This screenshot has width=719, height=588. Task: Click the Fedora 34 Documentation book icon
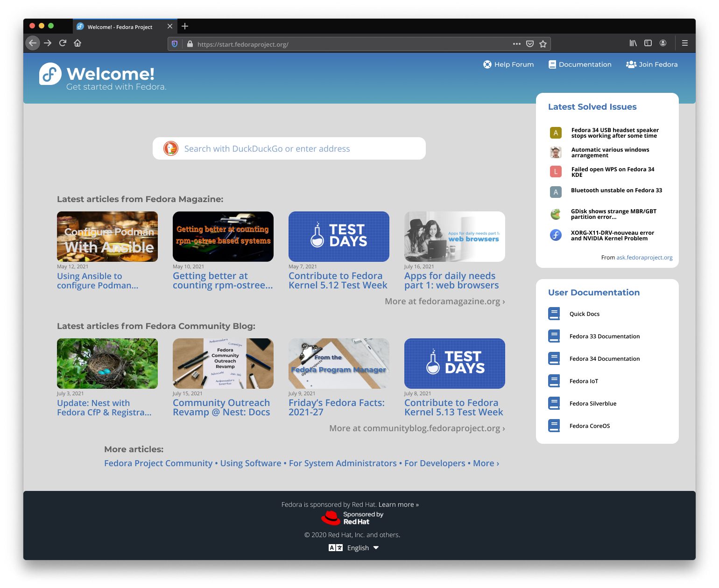[x=554, y=358]
